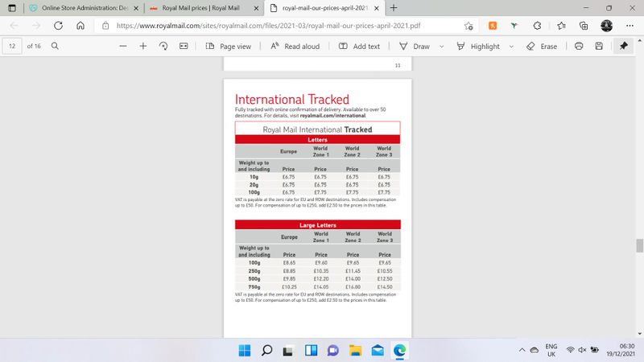Screen dimensions: 644x362
Task: Open the tab actions menu icon
Action: point(12,8)
